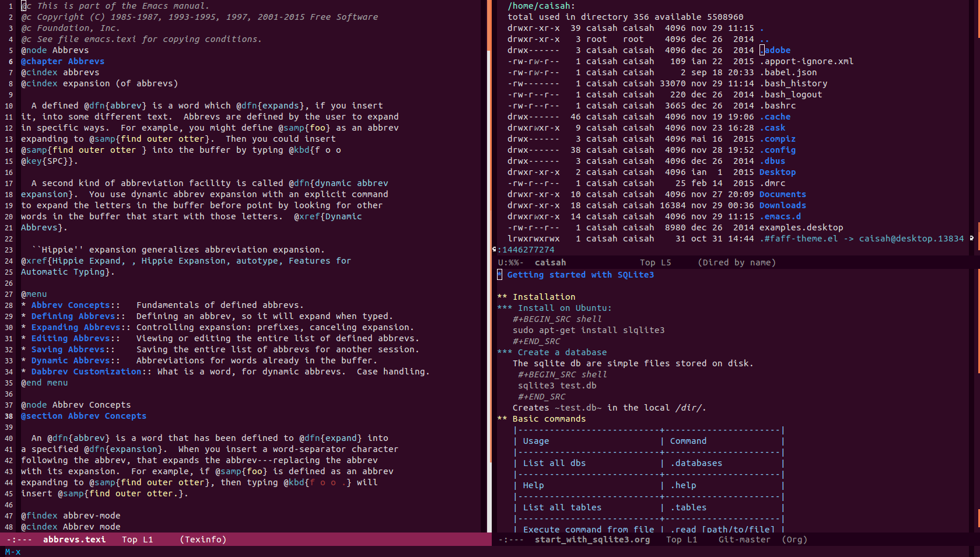This screenshot has height=557, width=980.
Task: Click the Git-master version control indicator
Action: pos(744,540)
